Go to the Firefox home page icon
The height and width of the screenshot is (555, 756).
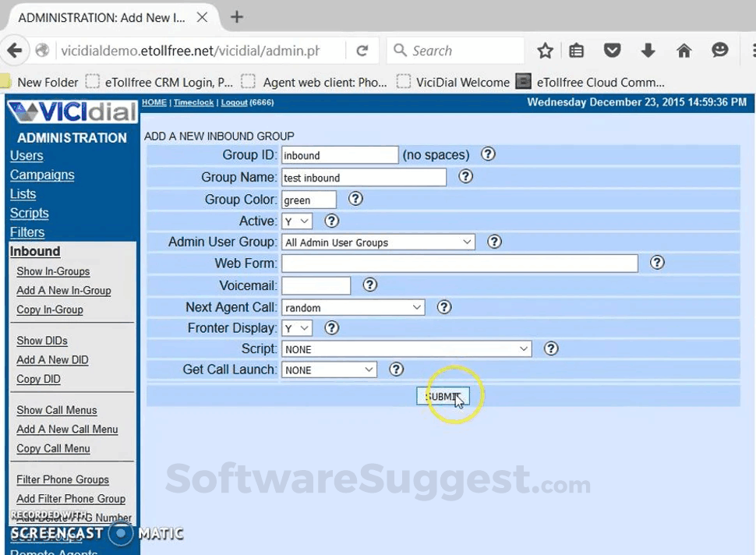tap(684, 50)
